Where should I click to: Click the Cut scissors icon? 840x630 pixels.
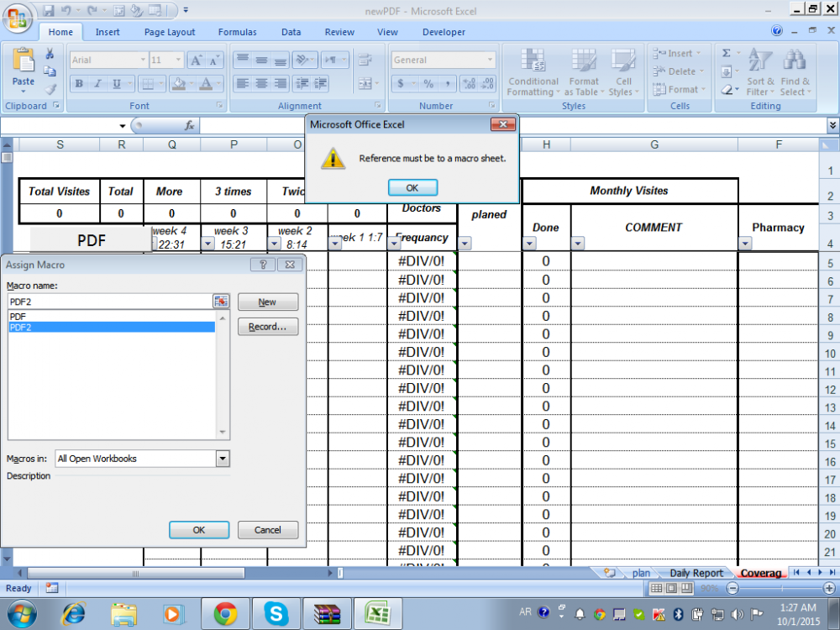tap(50, 54)
